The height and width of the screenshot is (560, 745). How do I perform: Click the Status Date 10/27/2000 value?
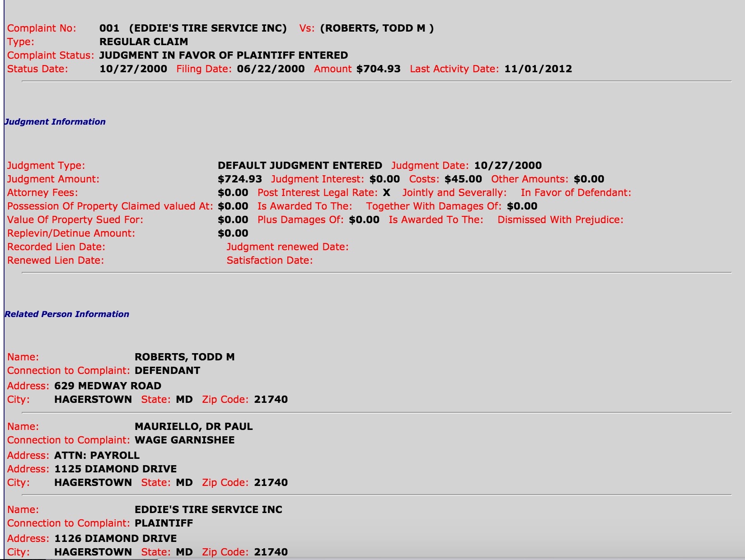click(x=133, y=69)
